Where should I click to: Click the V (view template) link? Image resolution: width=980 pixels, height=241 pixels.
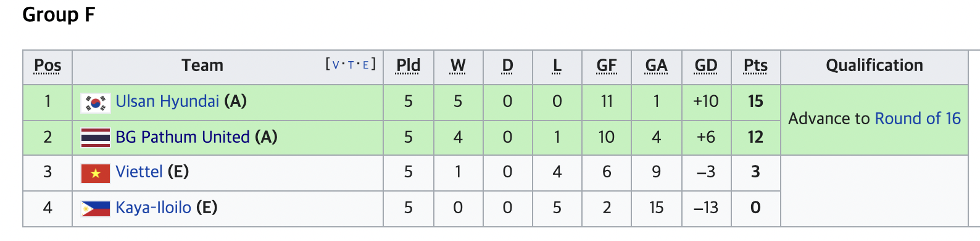[x=336, y=65]
